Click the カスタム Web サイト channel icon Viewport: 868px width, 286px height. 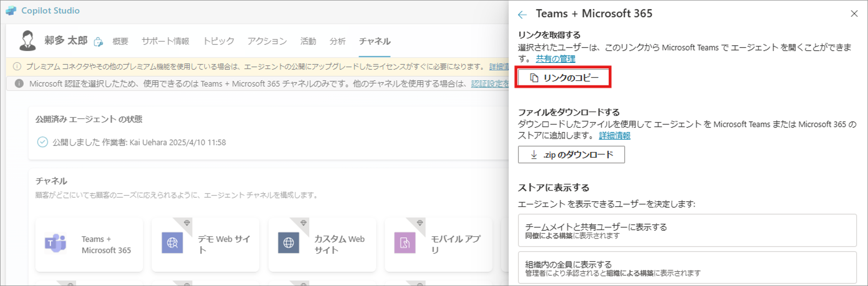288,243
